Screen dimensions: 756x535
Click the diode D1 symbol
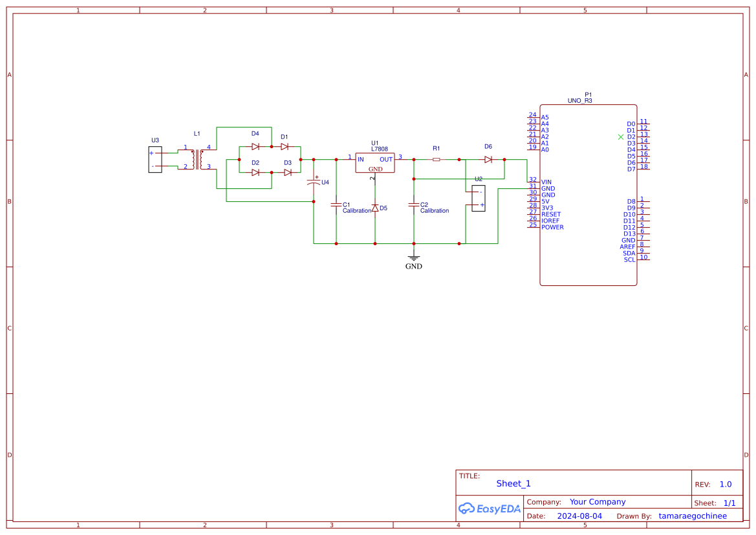(283, 146)
